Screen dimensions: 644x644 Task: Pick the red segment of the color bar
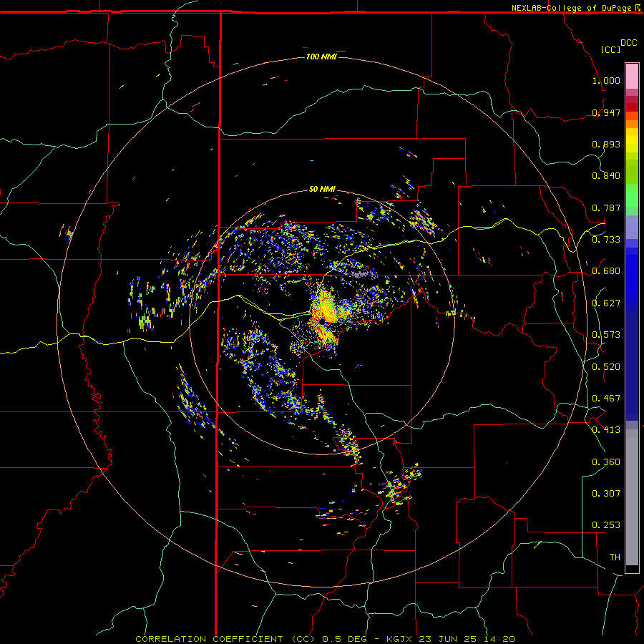click(632, 107)
